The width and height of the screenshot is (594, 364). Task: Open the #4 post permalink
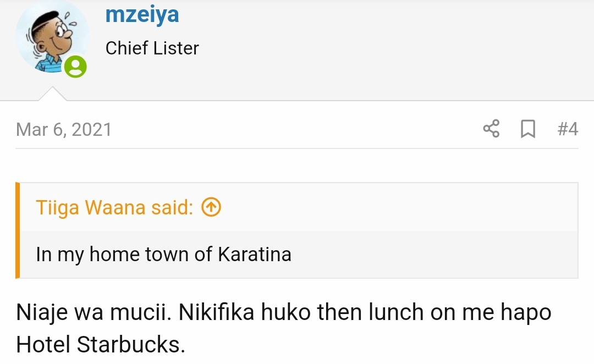tap(567, 129)
